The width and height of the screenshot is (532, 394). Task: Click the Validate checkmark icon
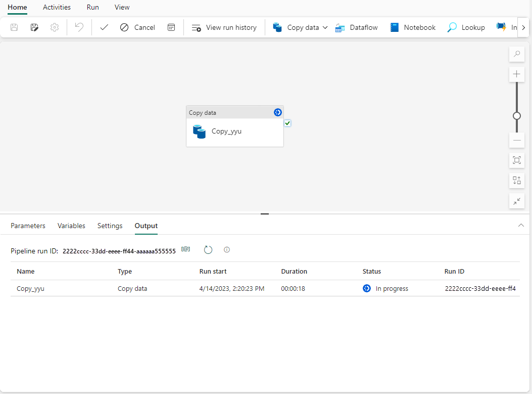tap(104, 27)
